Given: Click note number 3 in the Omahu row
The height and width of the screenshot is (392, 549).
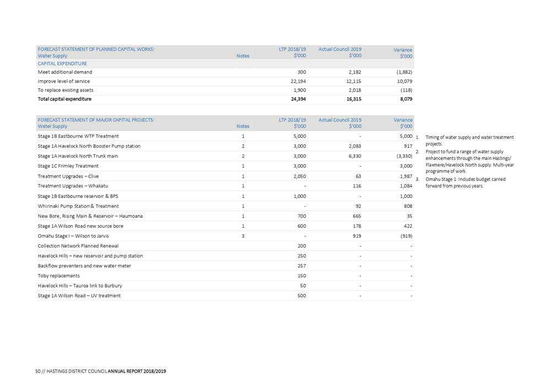Looking at the screenshot, I should point(243,236).
